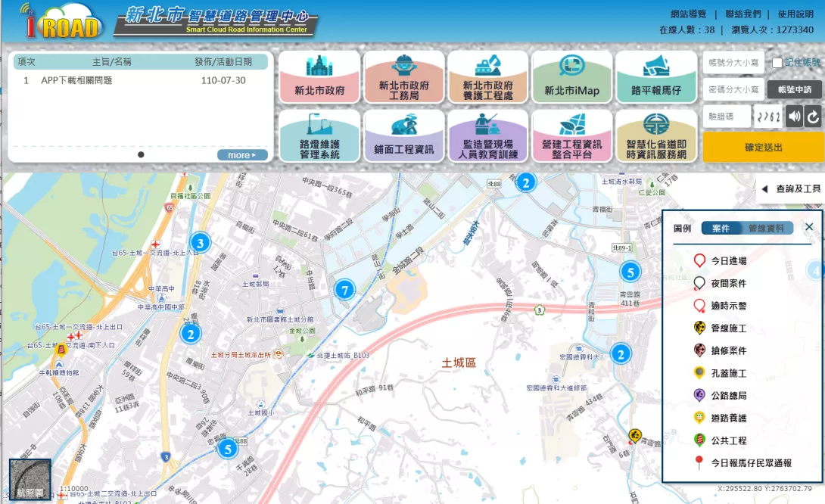Expand announcements with the more button
This screenshot has width=825, height=504.
coord(242,155)
